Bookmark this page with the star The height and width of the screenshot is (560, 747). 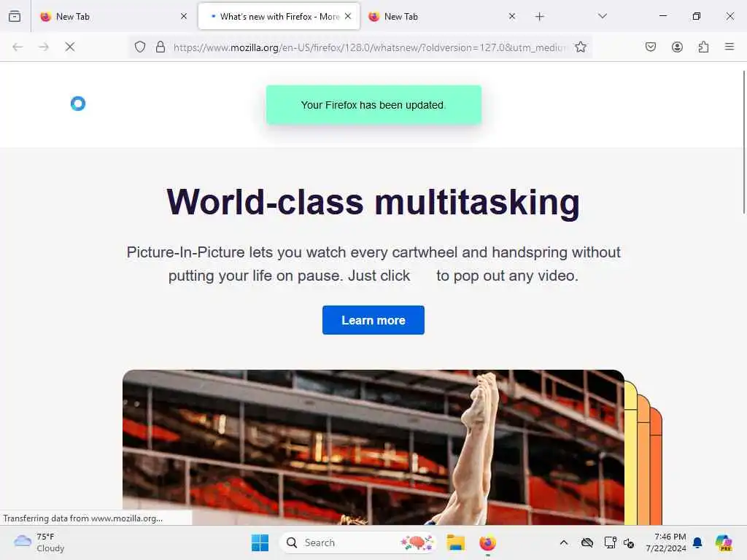coord(580,47)
